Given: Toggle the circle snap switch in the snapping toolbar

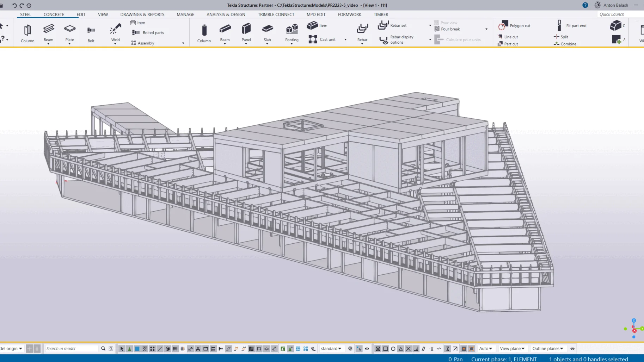Looking at the screenshot, I should point(393,349).
